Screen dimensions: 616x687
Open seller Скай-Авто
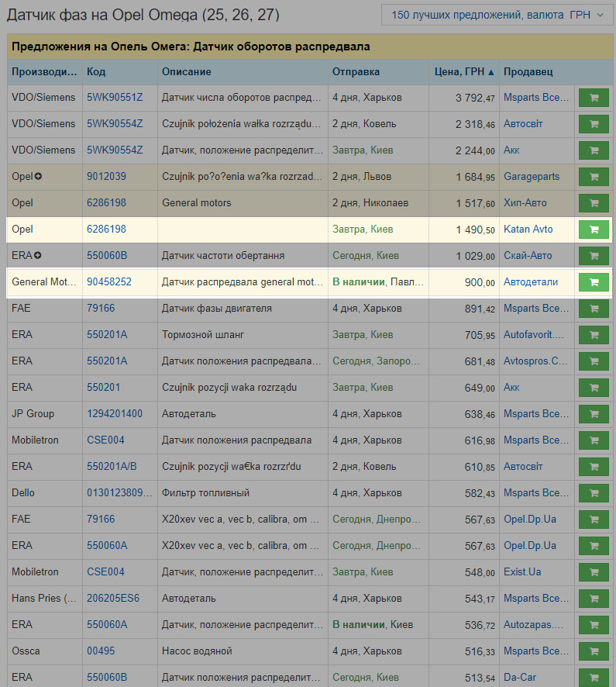(528, 255)
